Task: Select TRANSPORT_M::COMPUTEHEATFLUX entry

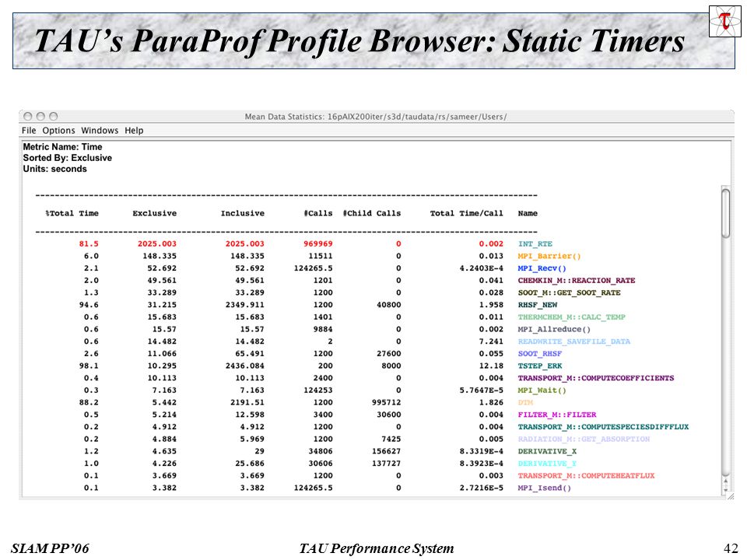Action: [586, 476]
